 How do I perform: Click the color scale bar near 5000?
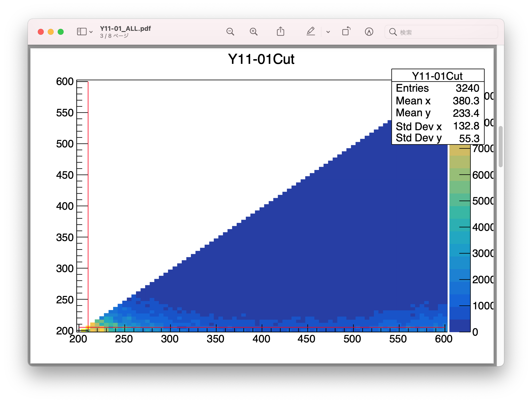(x=460, y=200)
